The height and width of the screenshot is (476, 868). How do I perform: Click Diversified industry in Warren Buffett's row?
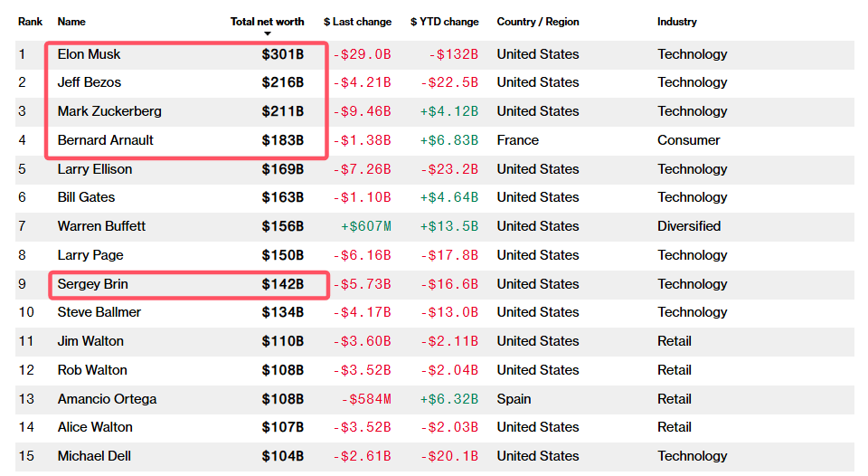[x=689, y=226]
